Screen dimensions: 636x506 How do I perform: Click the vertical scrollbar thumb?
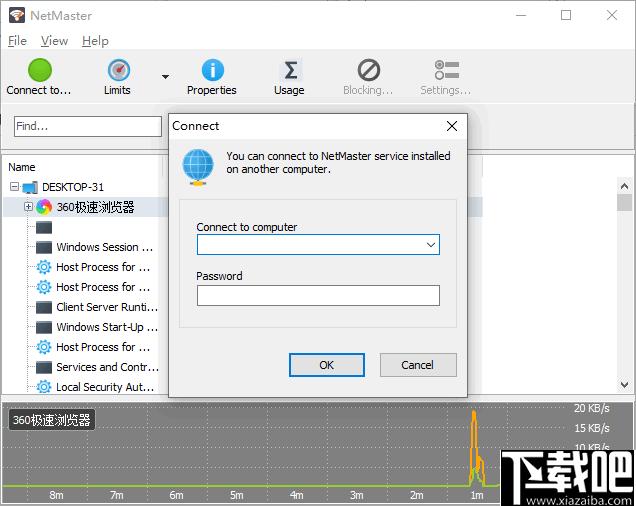click(624, 202)
